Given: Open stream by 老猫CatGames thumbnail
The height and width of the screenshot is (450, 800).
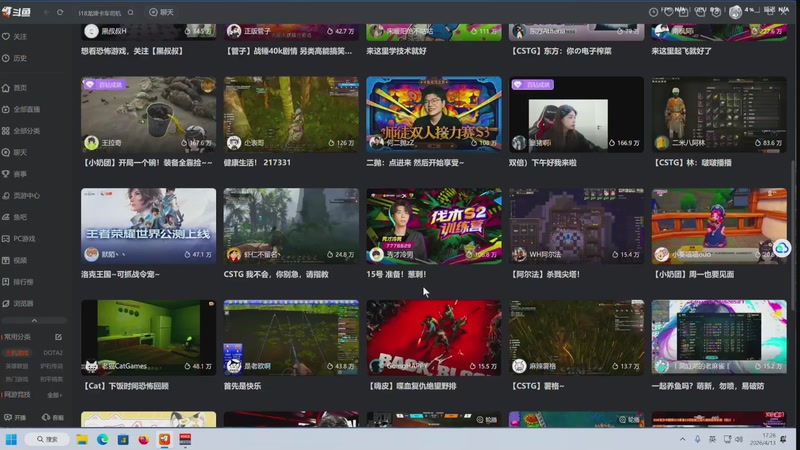Looking at the screenshot, I should [148, 338].
